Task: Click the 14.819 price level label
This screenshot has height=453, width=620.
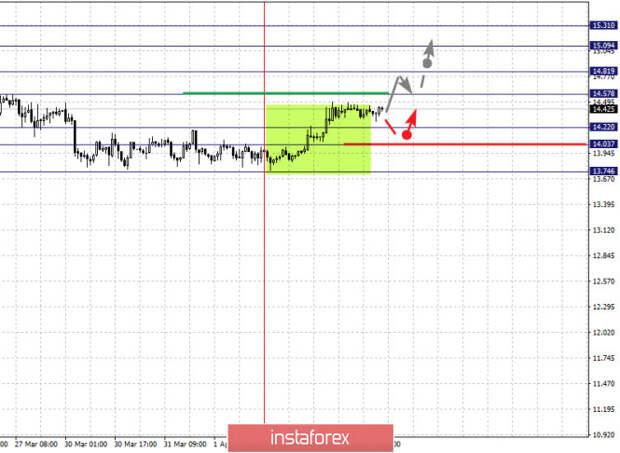Action: tap(603, 72)
